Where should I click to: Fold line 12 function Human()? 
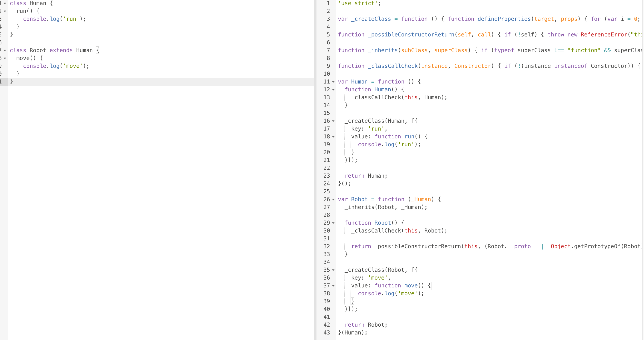tap(333, 90)
